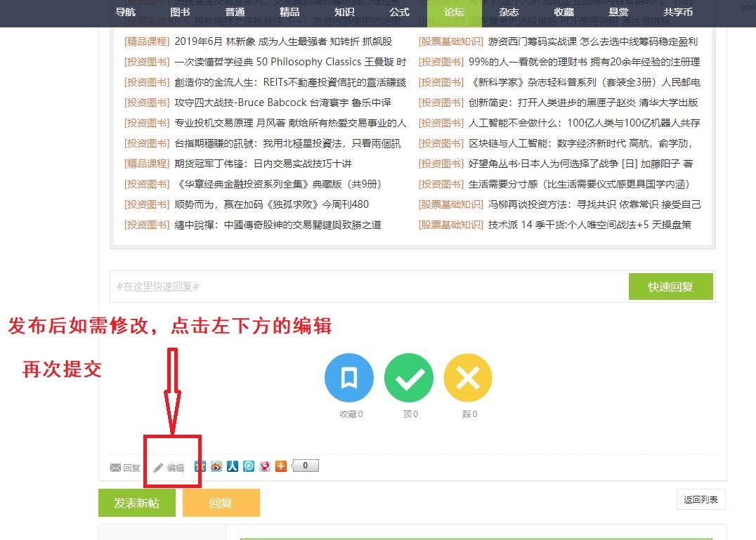Click 返回列表 to return to list

click(x=700, y=499)
